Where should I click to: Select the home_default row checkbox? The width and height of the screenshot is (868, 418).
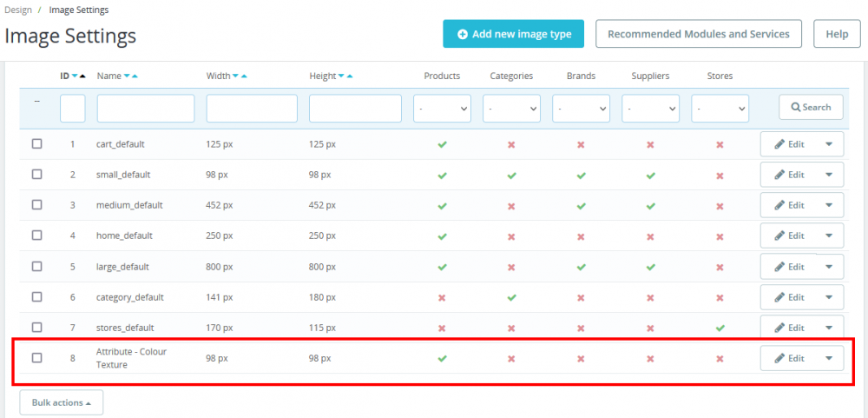pyautogui.click(x=36, y=235)
